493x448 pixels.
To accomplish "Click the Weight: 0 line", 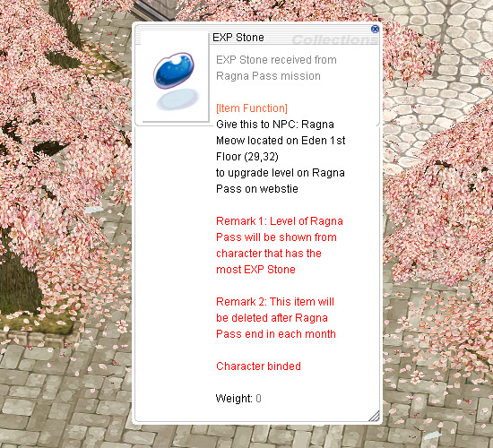I will (238, 399).
